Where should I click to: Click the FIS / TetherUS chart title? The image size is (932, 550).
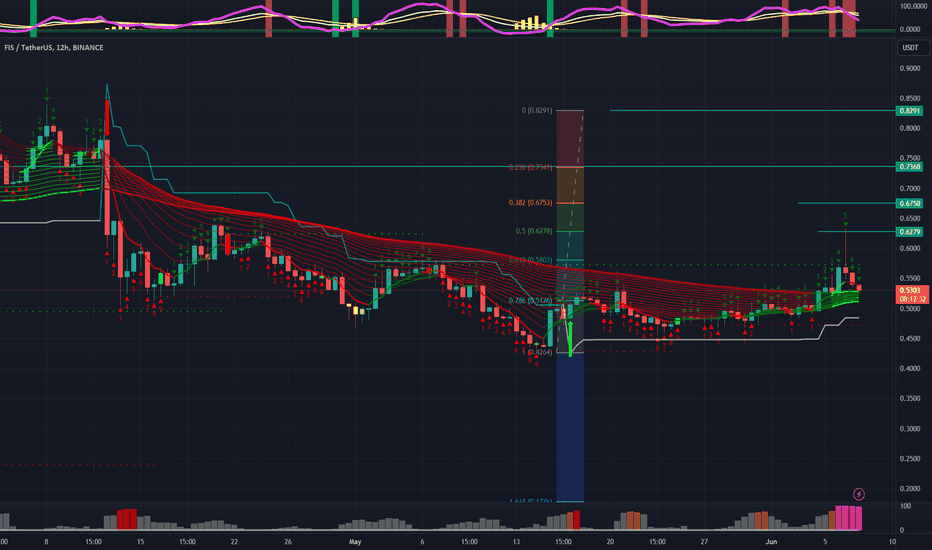click(53, 48)
